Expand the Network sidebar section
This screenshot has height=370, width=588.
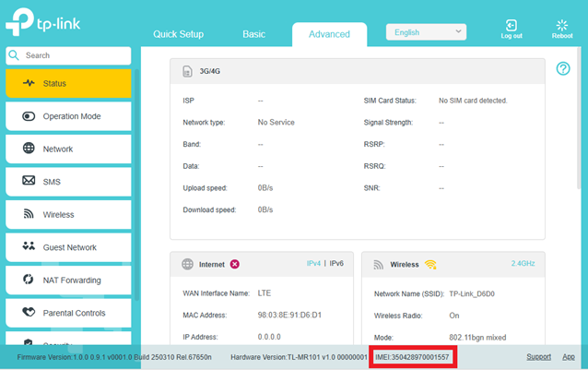tap(70, 149)
